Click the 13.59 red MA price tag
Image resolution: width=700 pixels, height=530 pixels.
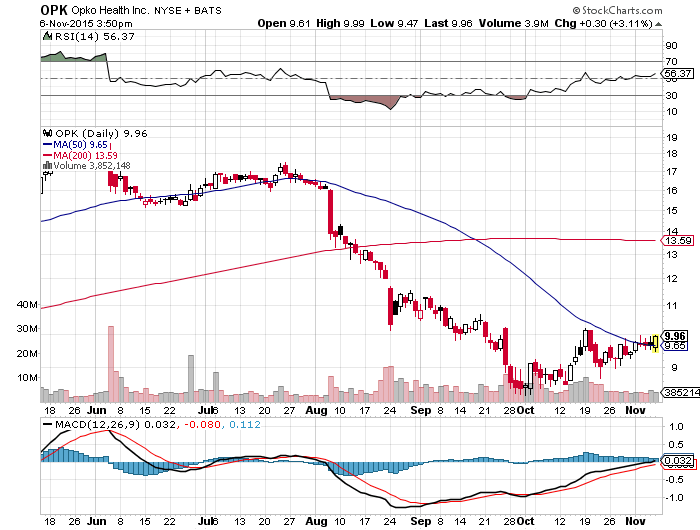click(678, 241)
